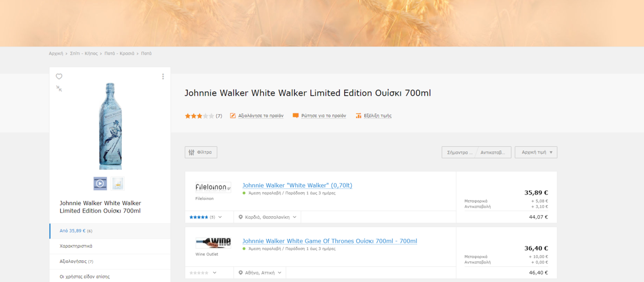Open the Ποτά breadcrumb
Viewport: 644px width, 282px height.
pos(146,53)
